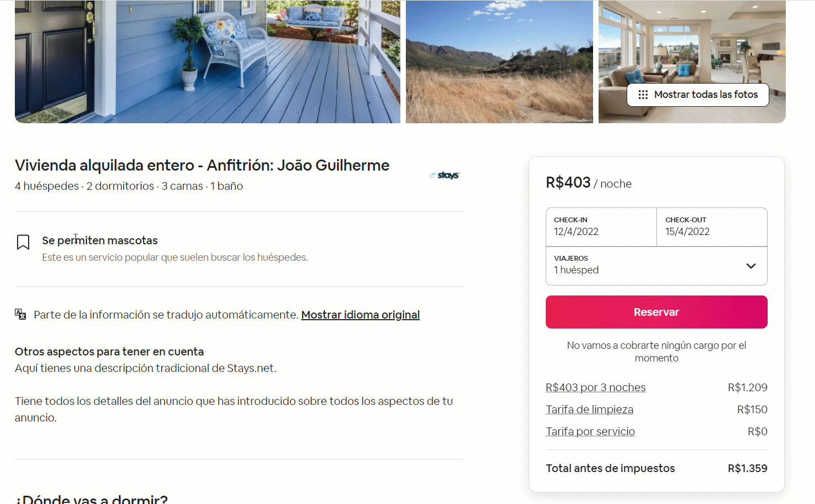Click the Reservar button

click(656, 312)
